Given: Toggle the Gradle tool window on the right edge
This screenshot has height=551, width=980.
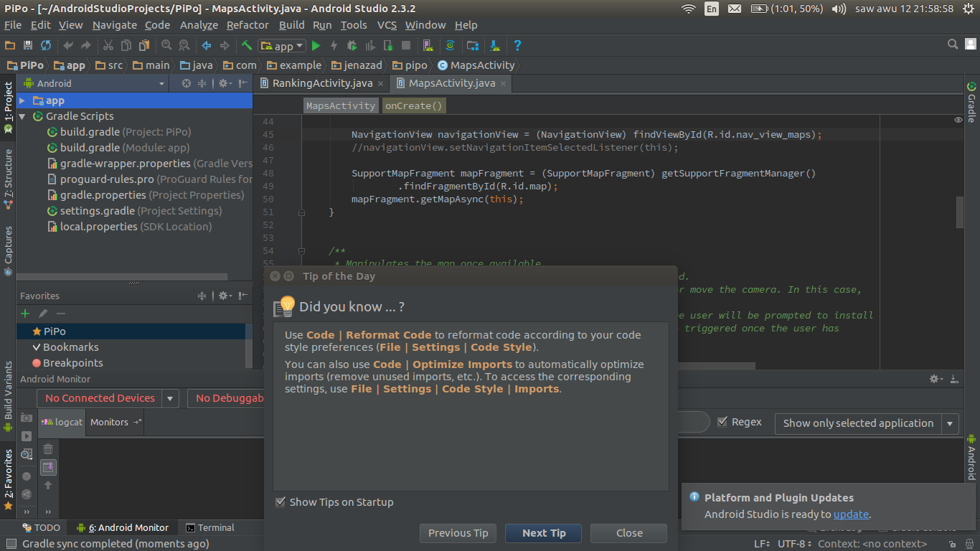Looking at the screenshot, I should [971, 103].
